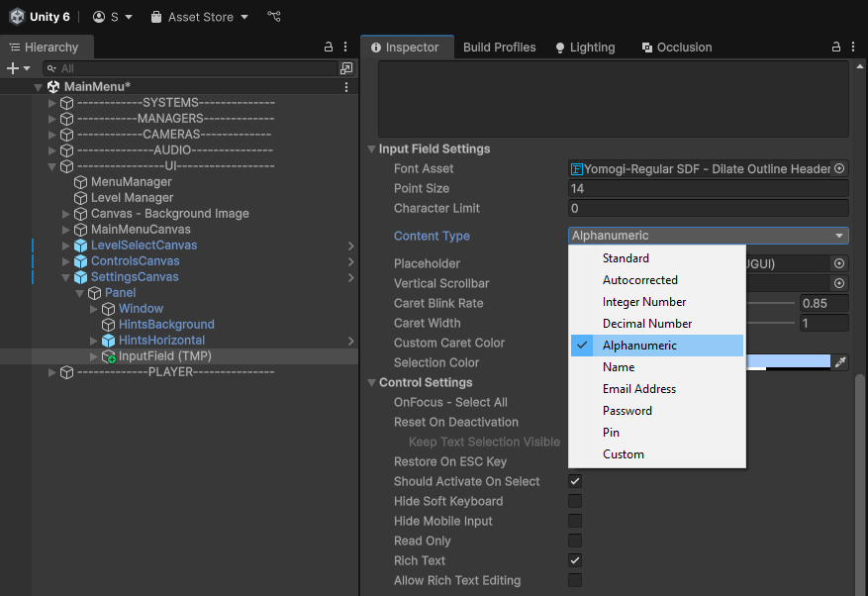This screenshot has height=596, width=868.
Task: Expand the CAMERAS group object
Action: point(52,135)
